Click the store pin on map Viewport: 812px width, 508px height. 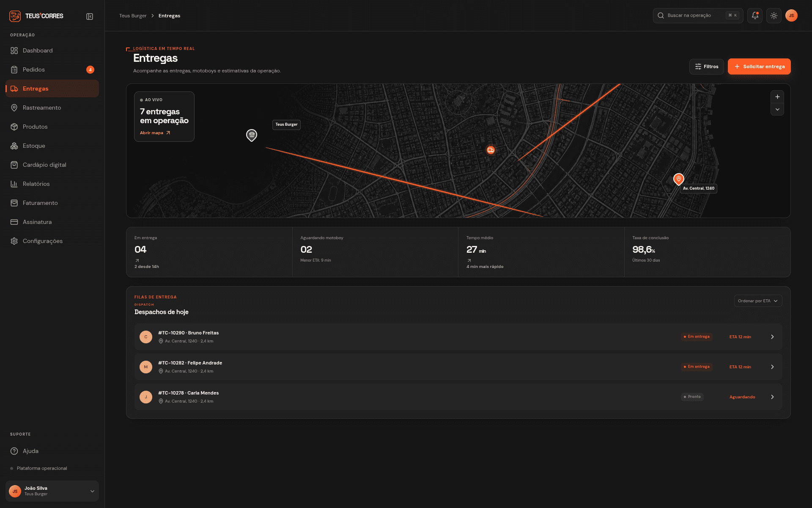[252, 135]
